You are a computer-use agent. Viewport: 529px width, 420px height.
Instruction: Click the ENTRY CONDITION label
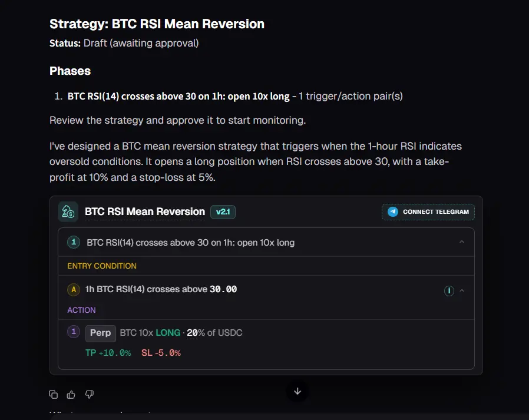pos(102,266)
